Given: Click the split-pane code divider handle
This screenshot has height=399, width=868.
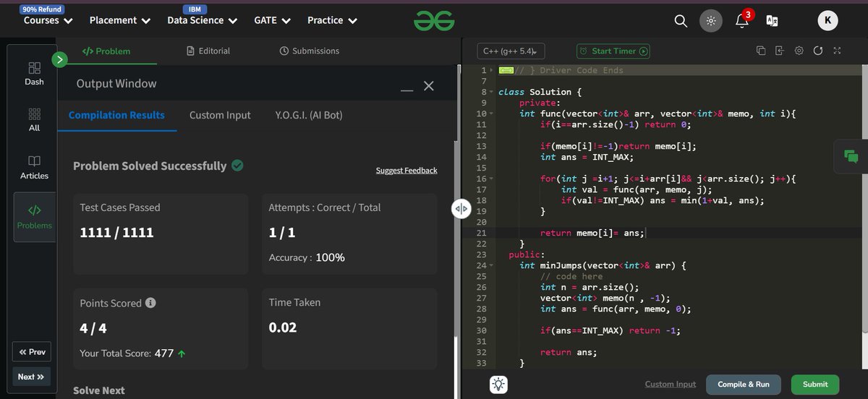Looking at the screenshot, I should [x=461, y=209].
